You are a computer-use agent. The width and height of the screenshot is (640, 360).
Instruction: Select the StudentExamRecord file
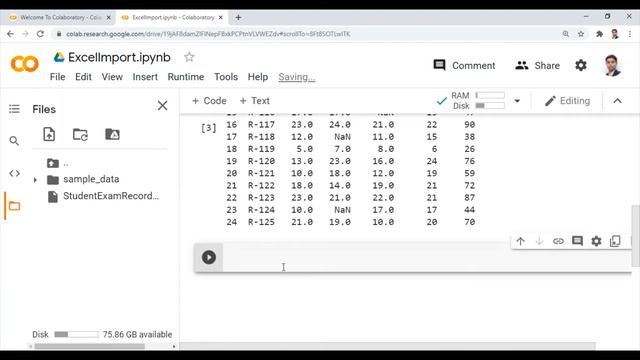coord(111,196)
